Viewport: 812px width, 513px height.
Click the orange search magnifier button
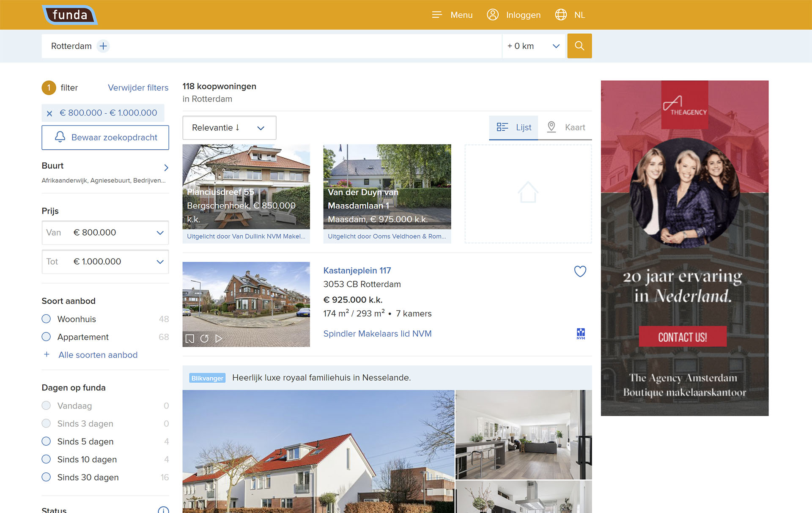[x=579, y=46]
